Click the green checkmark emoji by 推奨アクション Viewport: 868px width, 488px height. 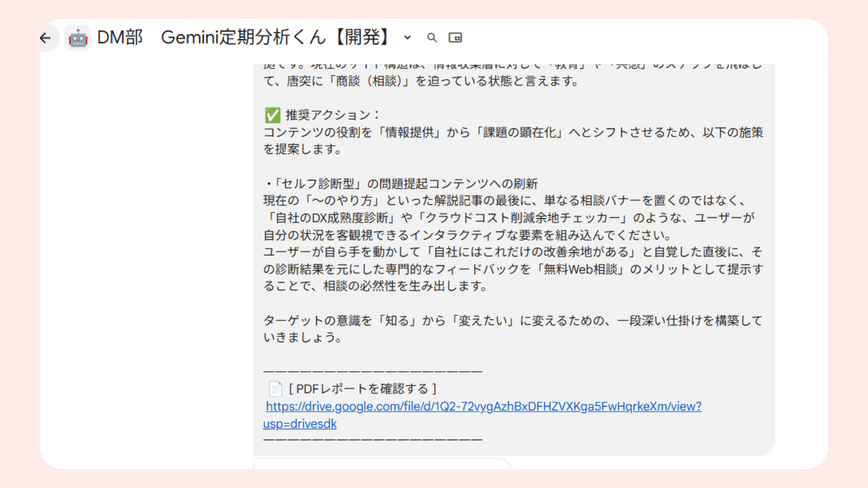[x=273, y=115]
